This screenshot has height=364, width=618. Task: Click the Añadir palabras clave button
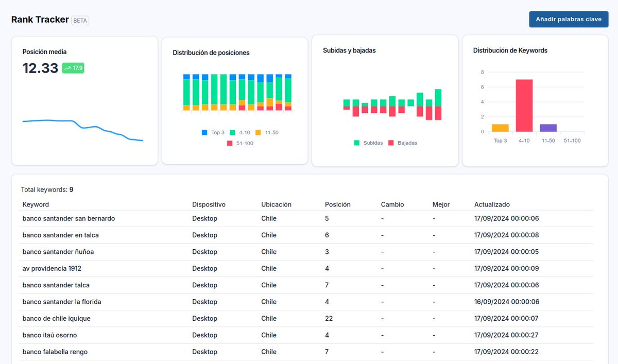pyautogui.click(x=569, y=20)
